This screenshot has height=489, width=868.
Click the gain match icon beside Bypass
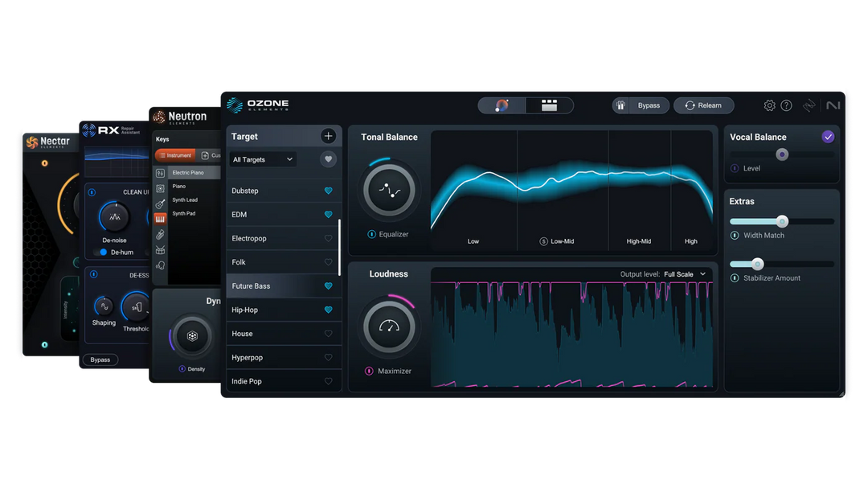click(620, 105)
